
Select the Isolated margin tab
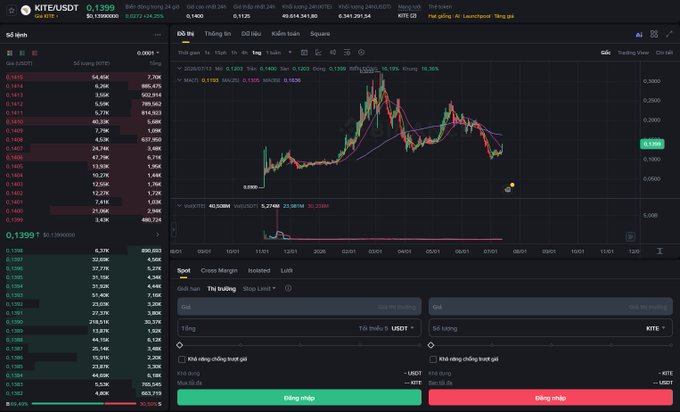click(259, 270)
